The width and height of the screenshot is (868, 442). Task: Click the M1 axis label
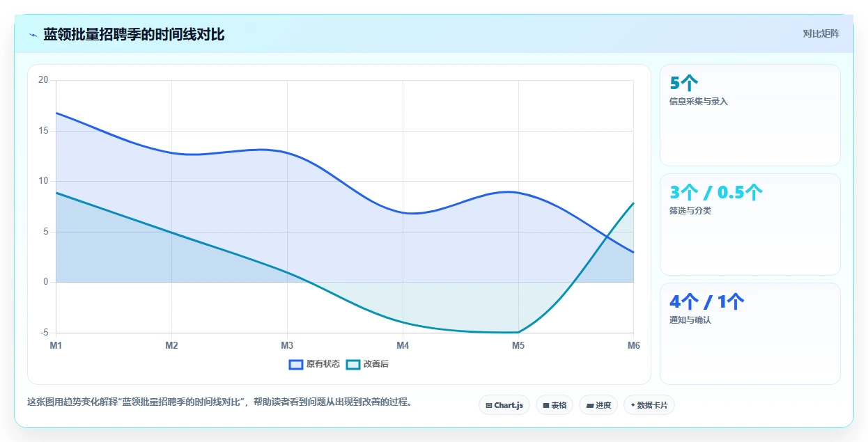click(56, 345)
